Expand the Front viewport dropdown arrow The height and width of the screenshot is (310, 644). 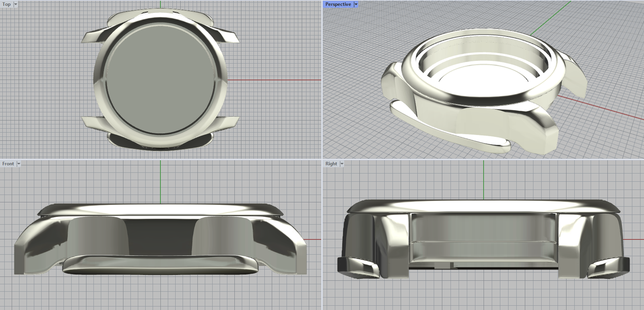tap(19, 164)
